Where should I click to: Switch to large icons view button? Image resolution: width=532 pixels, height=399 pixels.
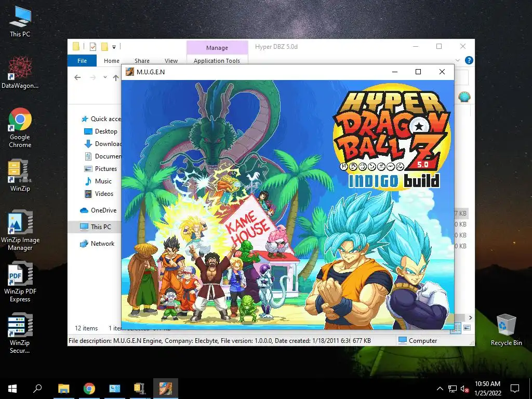pos(467,328)
